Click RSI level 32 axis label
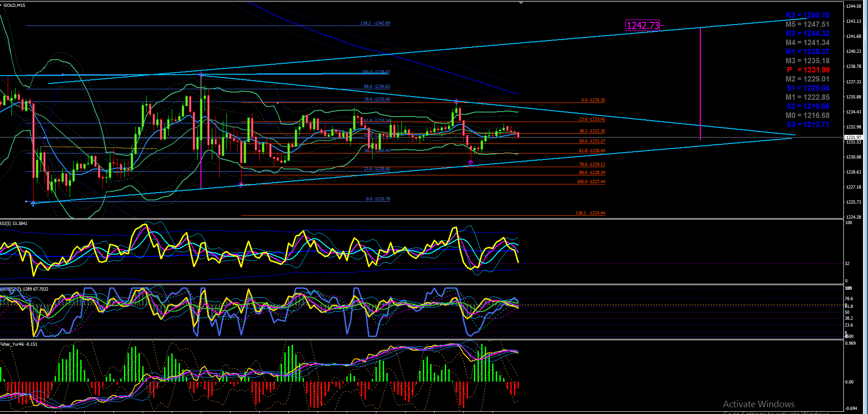Screen dimensions: 868x414 847,264
